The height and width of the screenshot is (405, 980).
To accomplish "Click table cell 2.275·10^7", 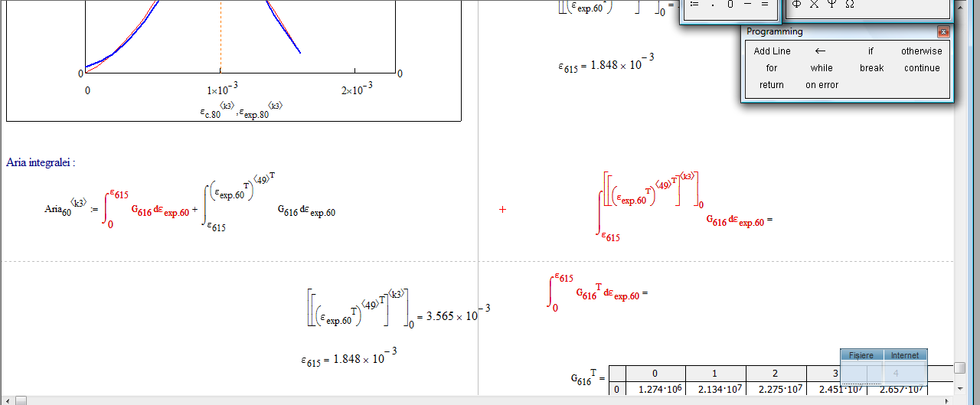I will pos(775,390).
